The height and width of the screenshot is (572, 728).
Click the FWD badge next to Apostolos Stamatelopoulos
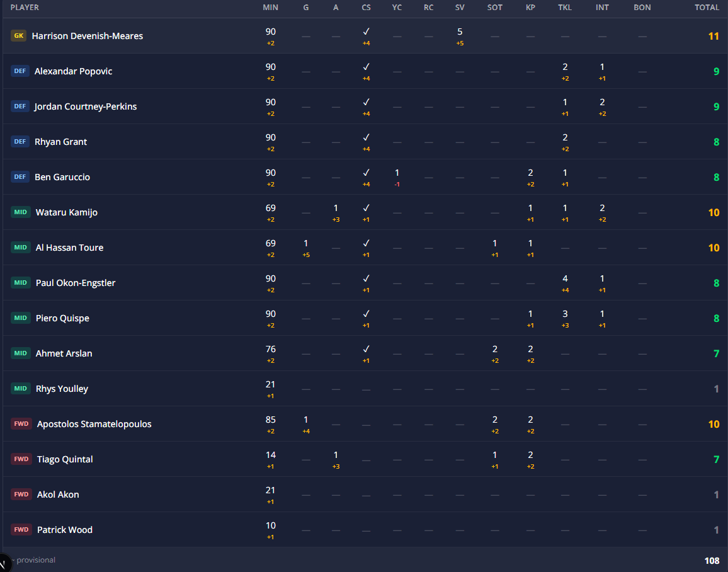(21, 424)
